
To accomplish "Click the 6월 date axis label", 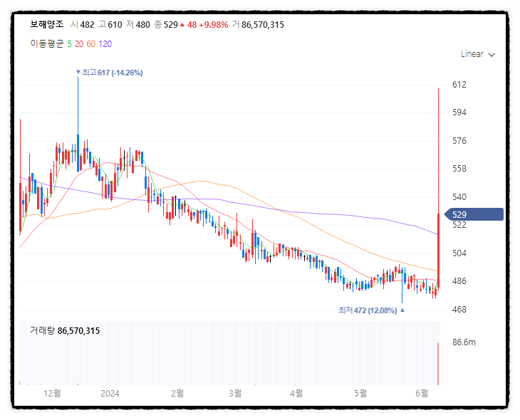I will pyautogui.click(x=422, y=393).
